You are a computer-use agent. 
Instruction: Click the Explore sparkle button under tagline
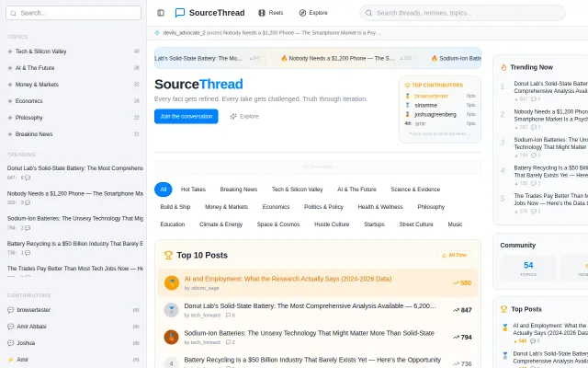point(244,116)
